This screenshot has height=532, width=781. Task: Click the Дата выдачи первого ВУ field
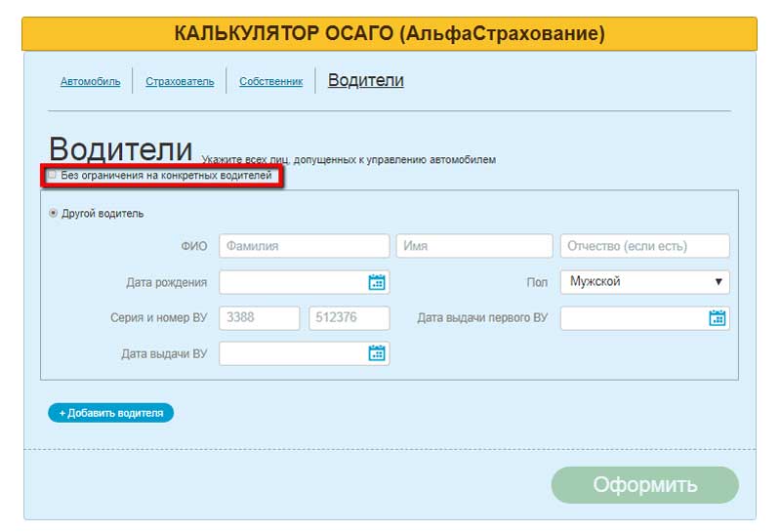(x=645, y=318)
